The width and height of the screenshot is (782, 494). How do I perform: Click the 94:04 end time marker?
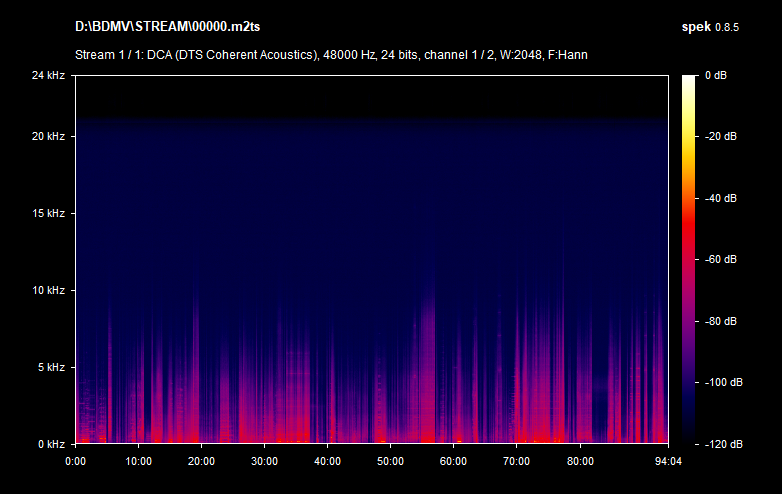point(667,461)
